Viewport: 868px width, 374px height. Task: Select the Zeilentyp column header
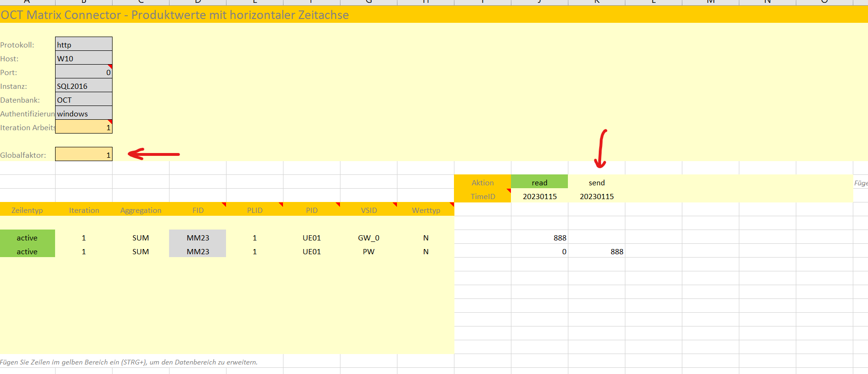coord(27,210)
